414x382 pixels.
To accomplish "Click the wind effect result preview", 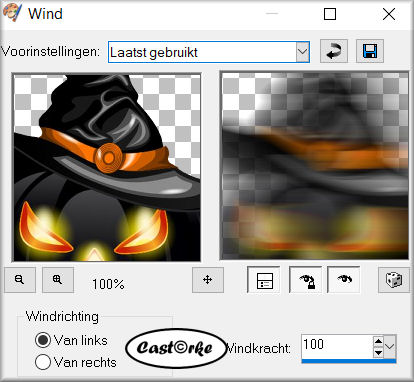I will (x=315, y=166).
